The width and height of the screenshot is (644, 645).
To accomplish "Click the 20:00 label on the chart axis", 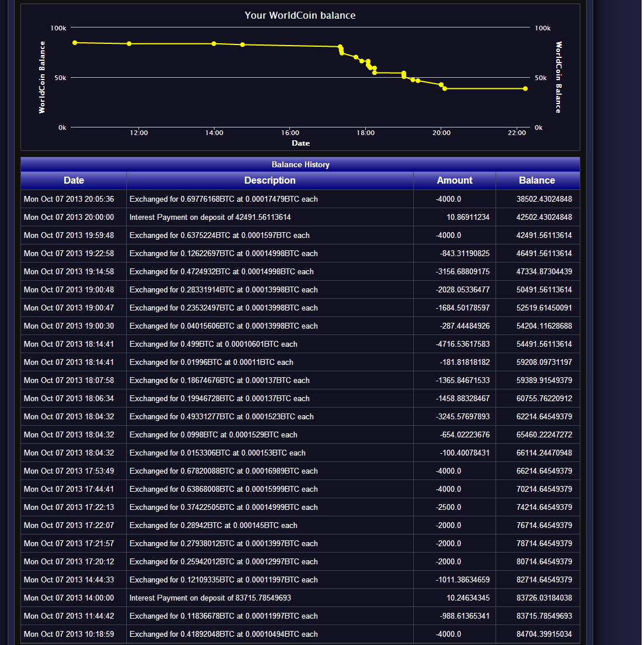I will [x=441, y=133].
